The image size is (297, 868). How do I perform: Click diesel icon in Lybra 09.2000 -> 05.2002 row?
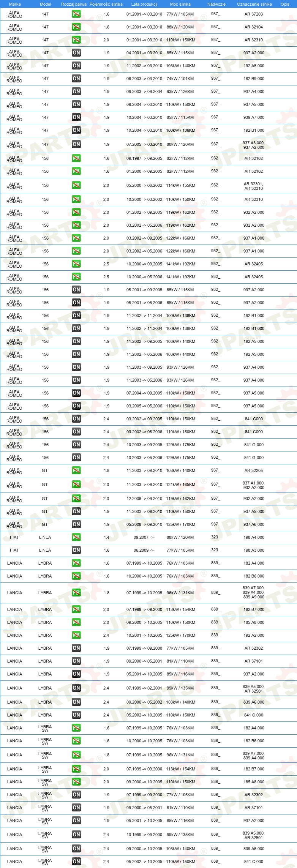tap(76, 702)
